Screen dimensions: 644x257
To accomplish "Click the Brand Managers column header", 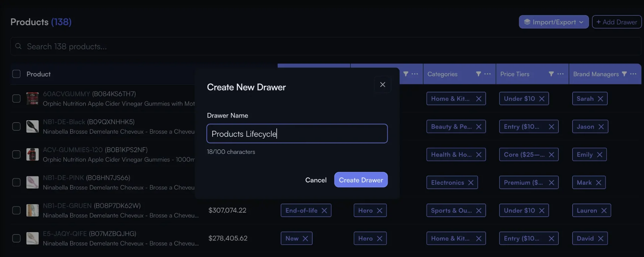I will [x=596, y=74].
